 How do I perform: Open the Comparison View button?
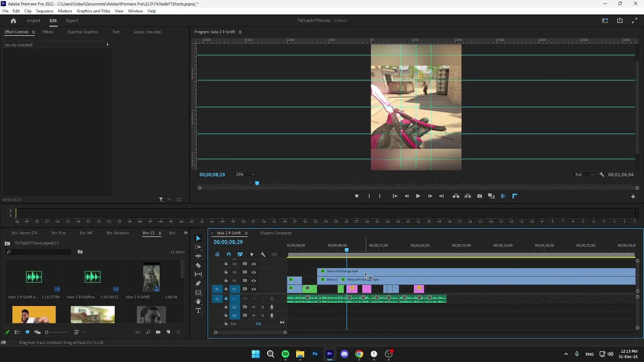(x=491, y=196)
